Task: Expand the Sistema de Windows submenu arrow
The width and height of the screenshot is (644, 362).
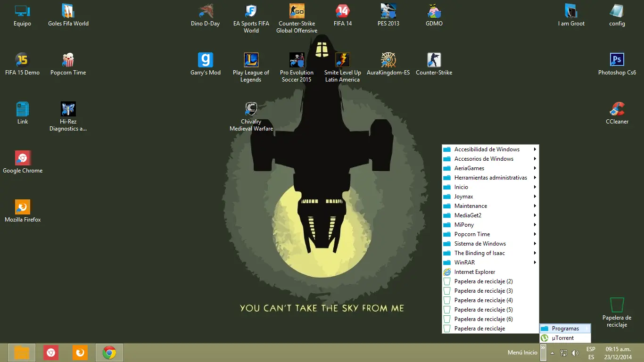Action: pos(535,244)
